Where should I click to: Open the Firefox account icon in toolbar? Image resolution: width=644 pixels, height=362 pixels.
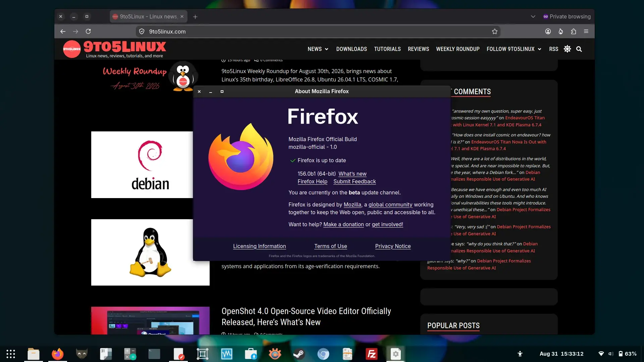click(x=548, y=31)
